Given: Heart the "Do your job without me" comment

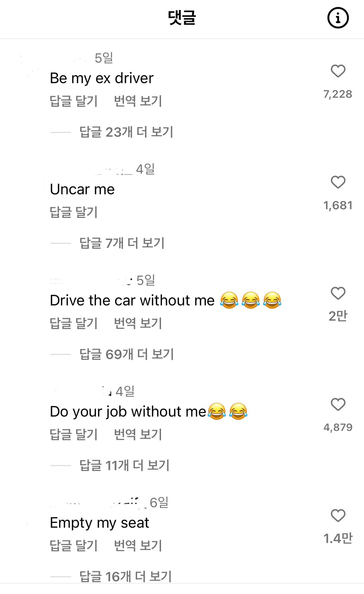Looking at the screenshot, I should [338, 405].
